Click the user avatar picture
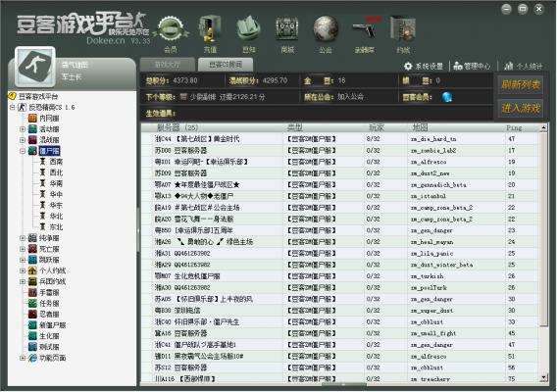 pyautogui.click(x=35, y=67)
